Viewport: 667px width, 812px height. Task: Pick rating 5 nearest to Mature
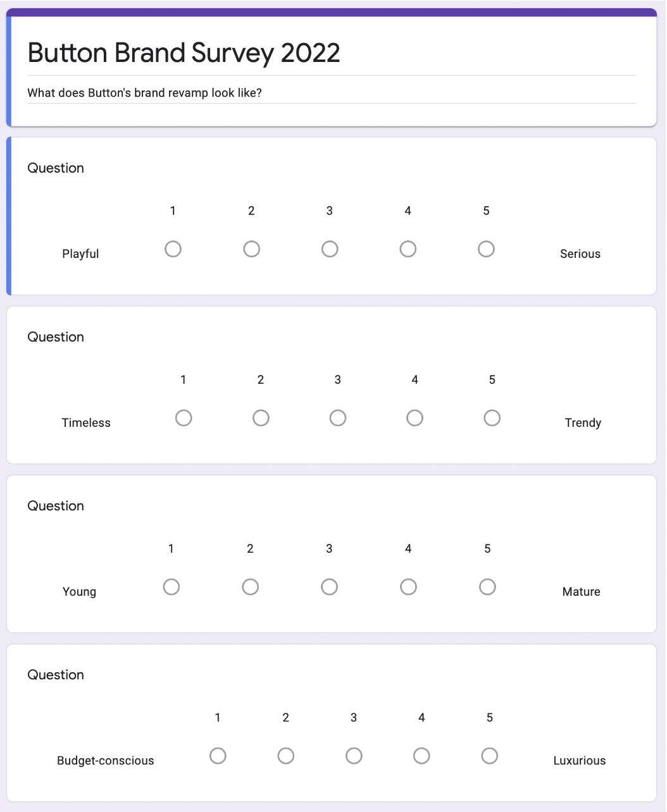click(487, 587)
